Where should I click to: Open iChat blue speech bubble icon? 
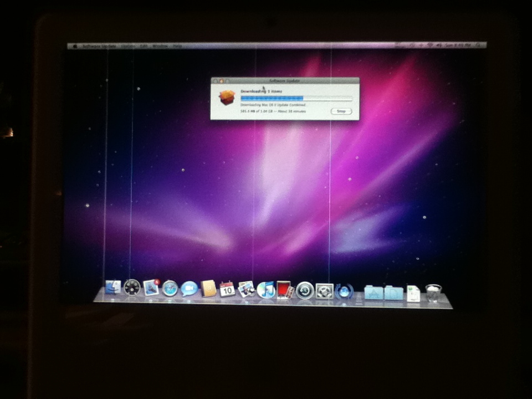tap(189, 289)
